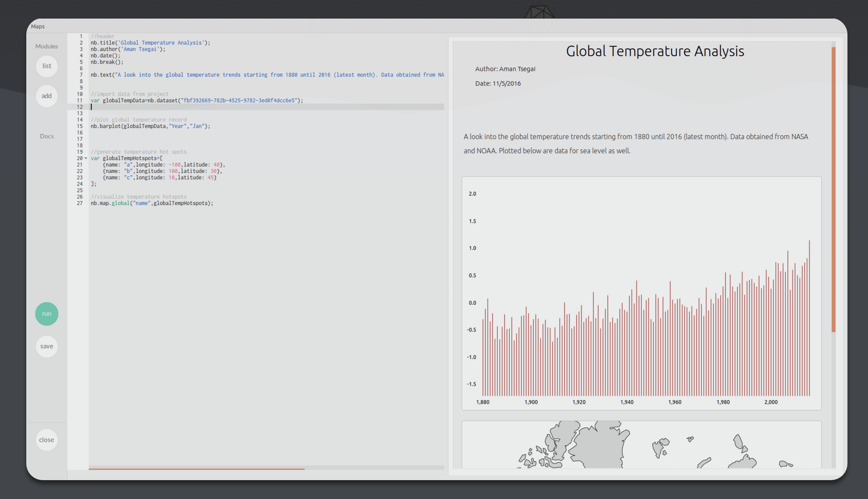Select the Modules sidebar heading
The image size is (868, 499).
tap(47, 46)
